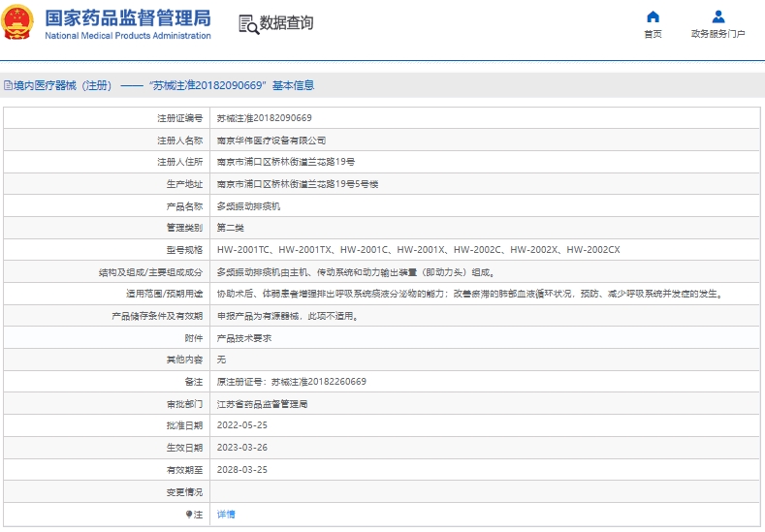Select structure description 多频振动排痰机由主机

(x=356, y=272)
